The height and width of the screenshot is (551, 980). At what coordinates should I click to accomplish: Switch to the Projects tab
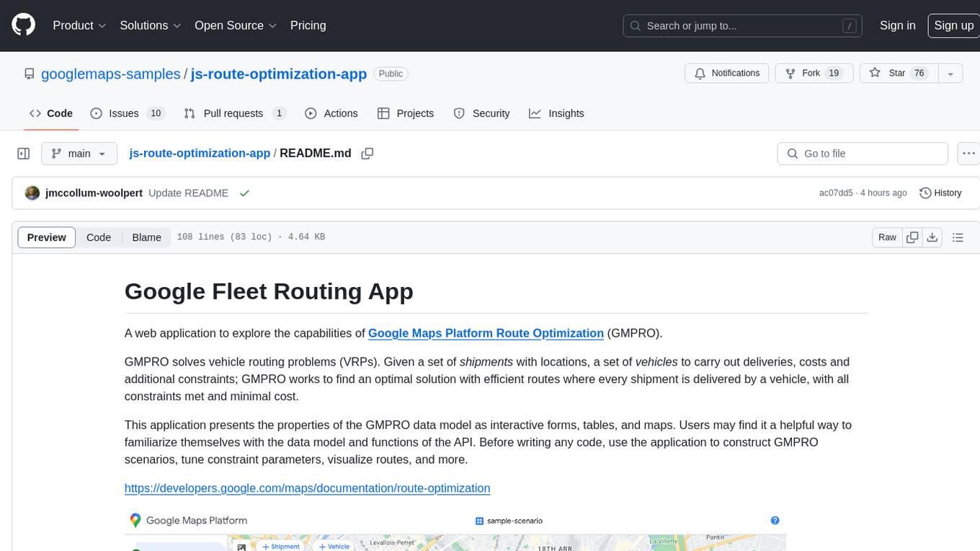pyautogui.click(x=405, y=113)
